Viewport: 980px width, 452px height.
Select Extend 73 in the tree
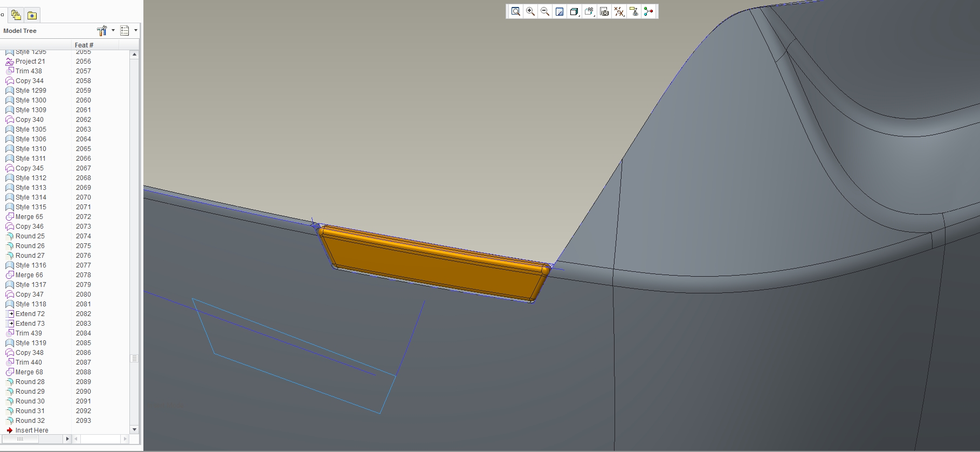point(30,324)
